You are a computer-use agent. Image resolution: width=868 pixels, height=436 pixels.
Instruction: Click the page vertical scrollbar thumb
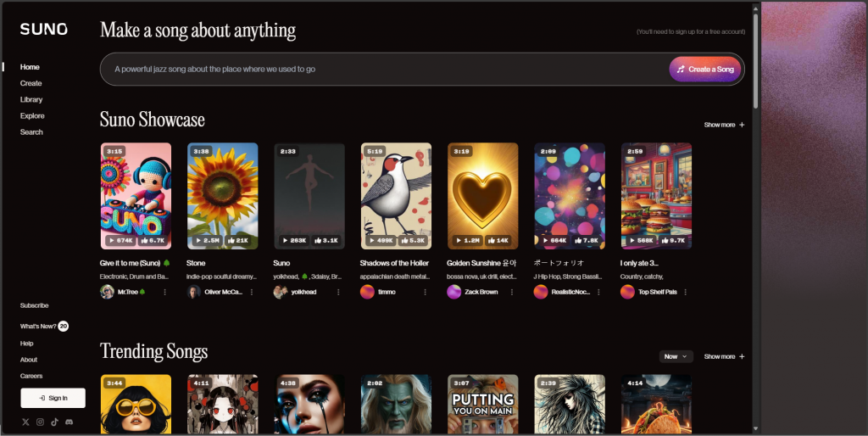[755, 60]
